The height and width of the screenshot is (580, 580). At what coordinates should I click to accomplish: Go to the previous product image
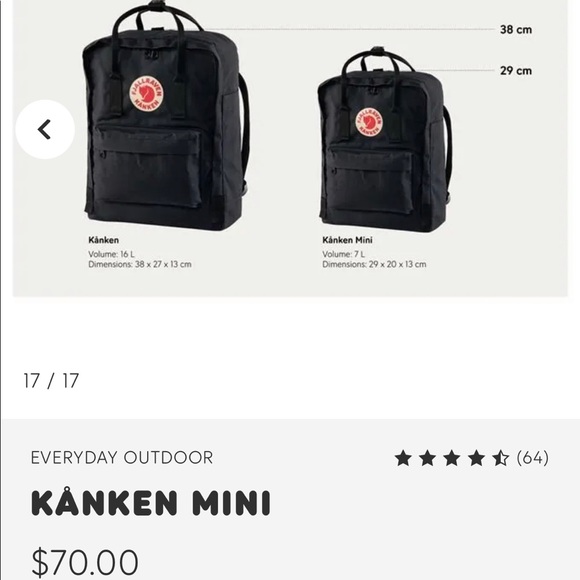[45, 129]
